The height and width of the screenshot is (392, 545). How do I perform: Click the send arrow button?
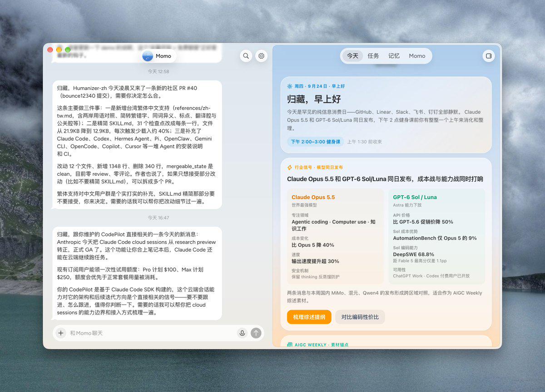pos(256,333)
